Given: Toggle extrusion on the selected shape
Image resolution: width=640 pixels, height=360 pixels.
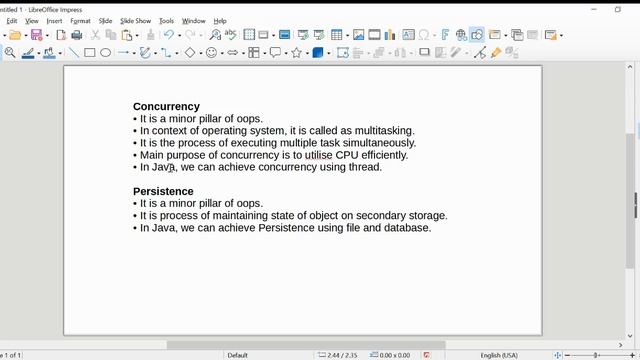Looking at the screenshot, I should [512, 53].
